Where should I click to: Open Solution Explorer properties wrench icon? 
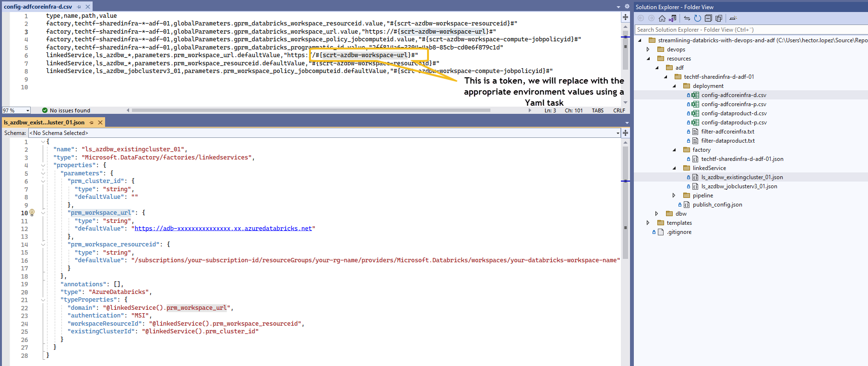[x=733, y=18]
